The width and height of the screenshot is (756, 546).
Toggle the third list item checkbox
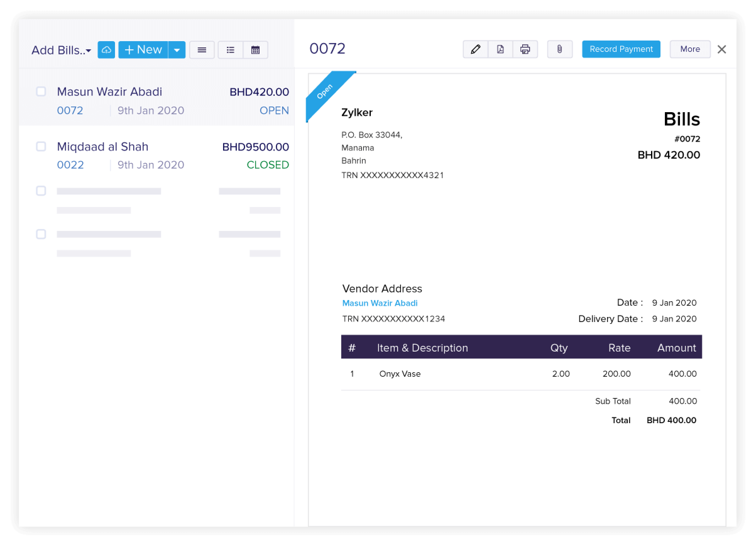click(x=41, y=190)
